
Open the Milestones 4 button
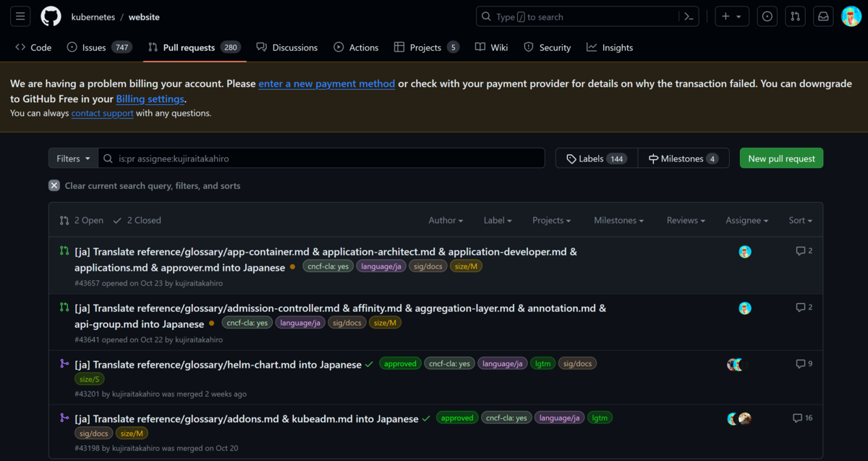[x=684, y=158]
